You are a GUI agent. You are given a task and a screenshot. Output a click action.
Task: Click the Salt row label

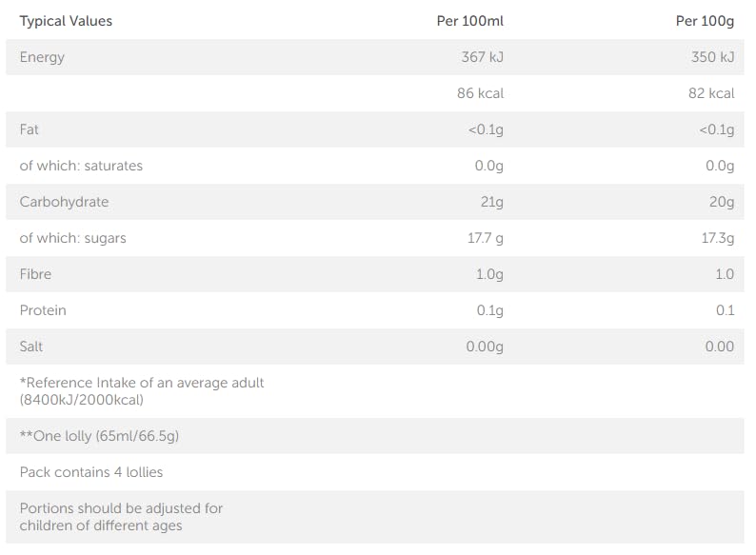pyautogui.click(x=31, y=347)
